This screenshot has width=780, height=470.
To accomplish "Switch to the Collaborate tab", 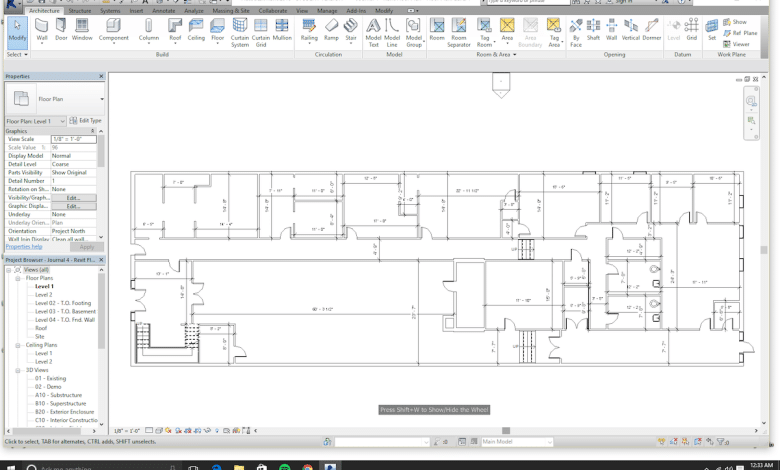I will tap(273, 10).
